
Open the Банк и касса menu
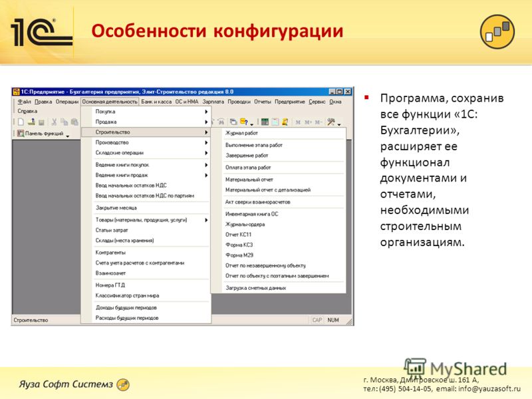click(156, 102)
